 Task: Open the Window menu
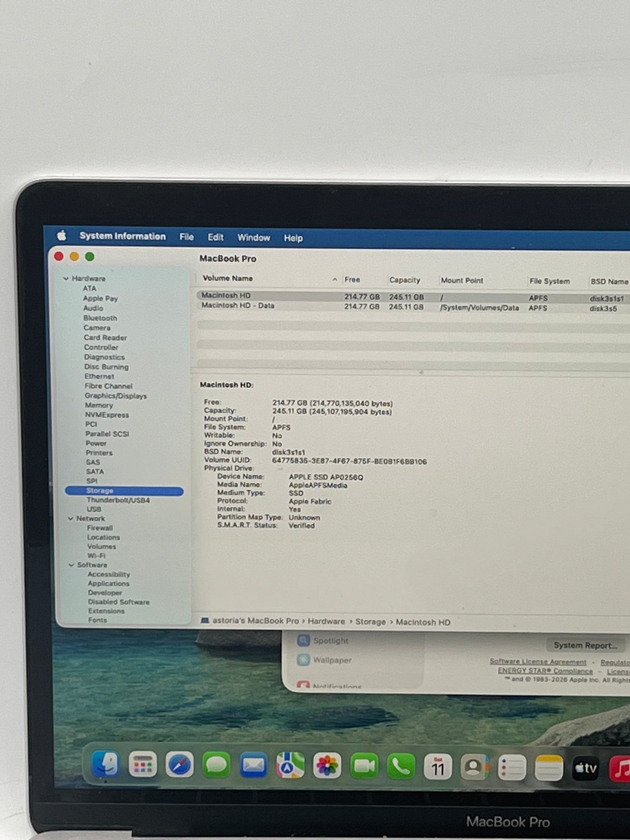(254, 238)
